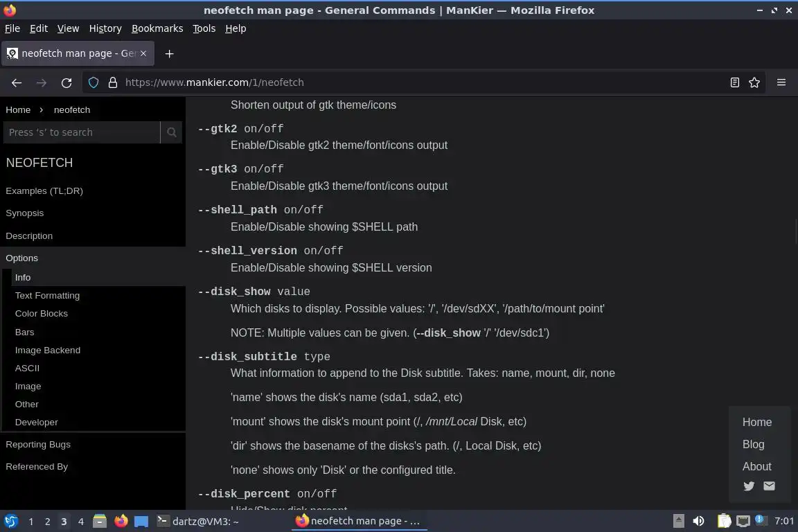Open the Help menu

click(x=236, y=28)
